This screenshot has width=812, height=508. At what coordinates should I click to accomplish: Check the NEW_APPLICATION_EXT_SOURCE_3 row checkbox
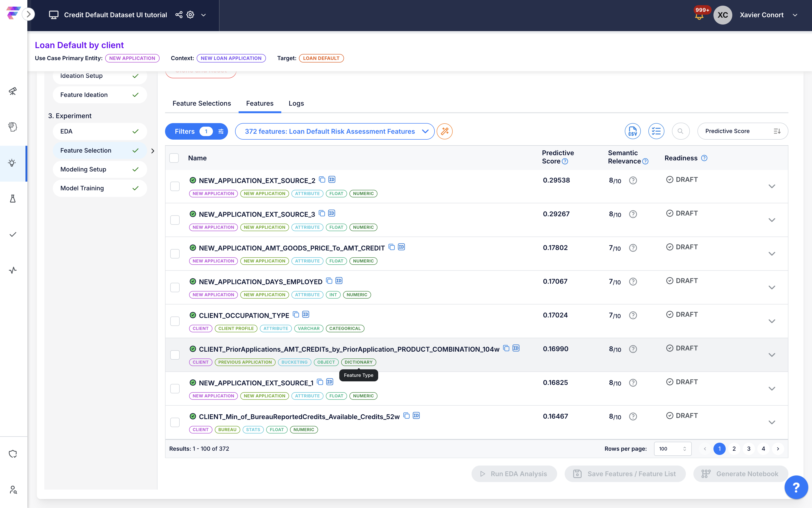coord(175,220)
